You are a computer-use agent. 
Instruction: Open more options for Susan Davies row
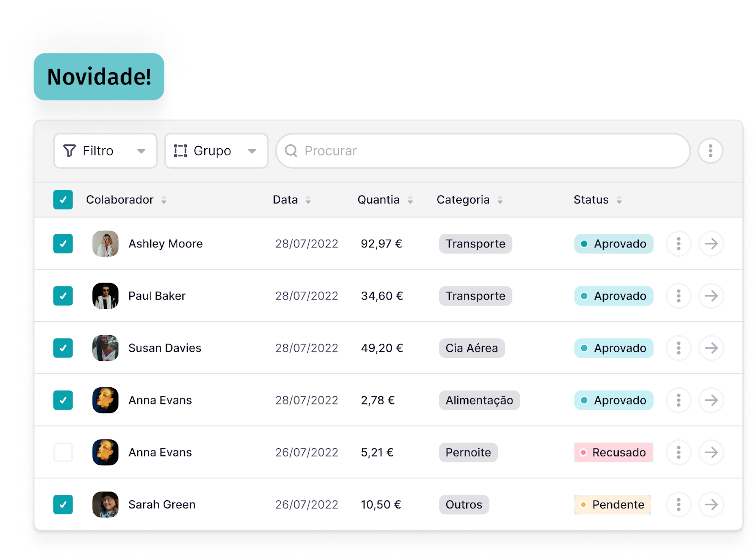pos(678,348)
